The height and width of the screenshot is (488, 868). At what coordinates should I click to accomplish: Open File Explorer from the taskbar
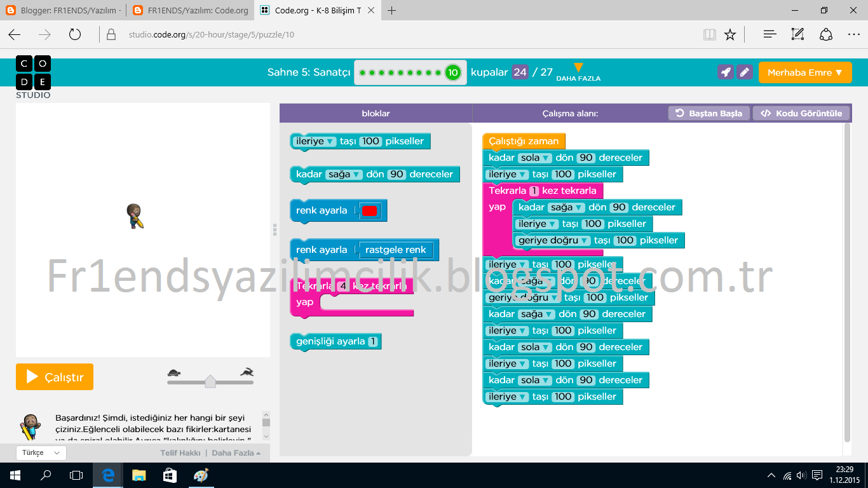[x=139, y=475]
